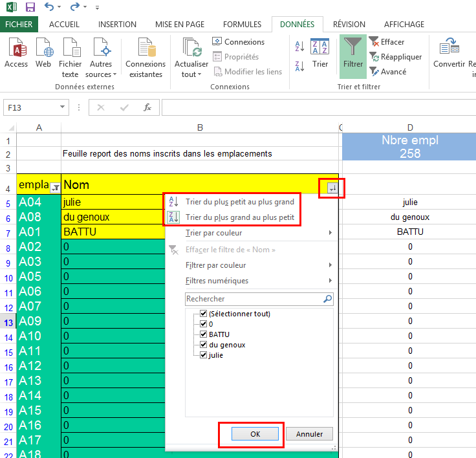
Task: Switch to the FORMULES ribbon tab
Action: pos(243,25)
